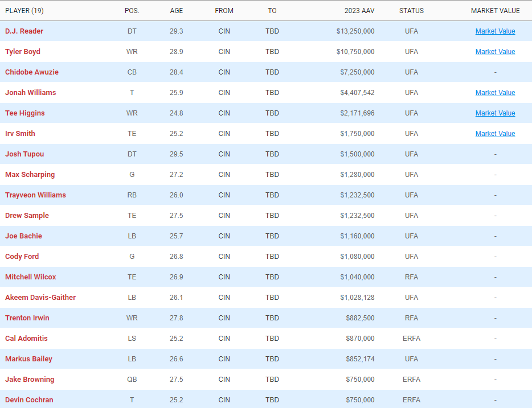Select RFA status in Trenton Irwin row

411,318
